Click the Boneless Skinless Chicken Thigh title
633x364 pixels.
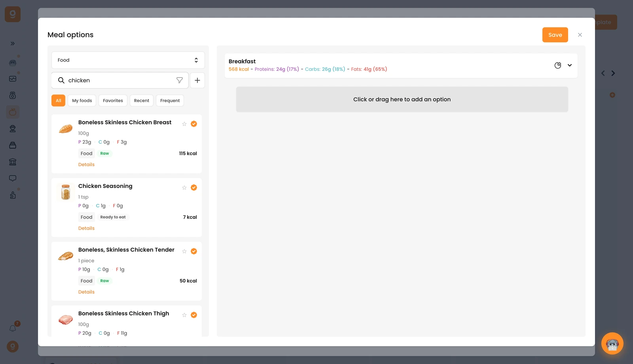click(x=124, y=313)
